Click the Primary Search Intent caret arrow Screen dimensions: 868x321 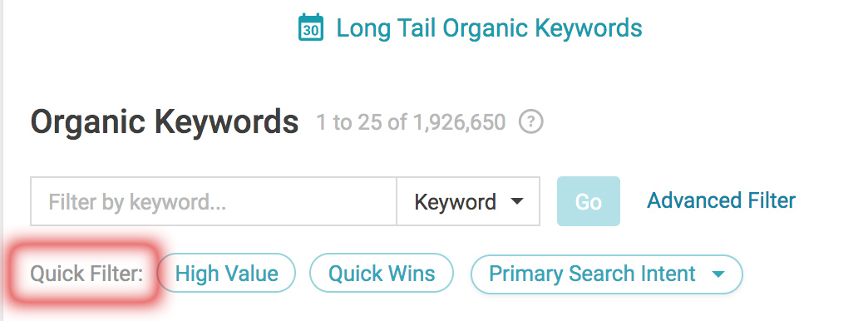pyautogui.click(x=718, y=274)
